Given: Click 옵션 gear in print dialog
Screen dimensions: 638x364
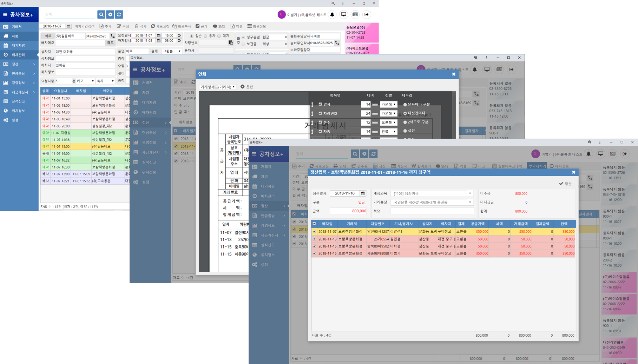Looking at the screenshot, I should pyautogui.click(x=246, y=87).
